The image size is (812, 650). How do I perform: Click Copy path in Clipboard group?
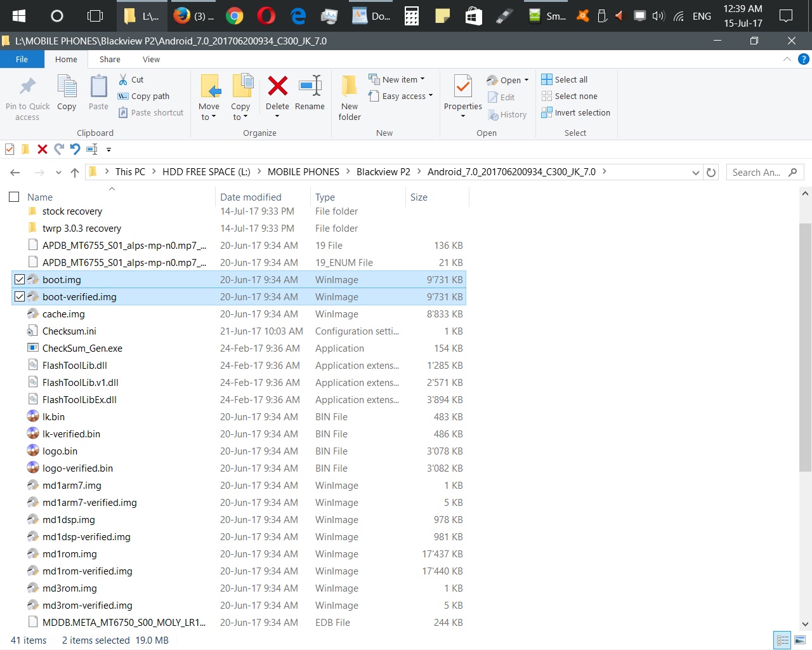point(144,96)
